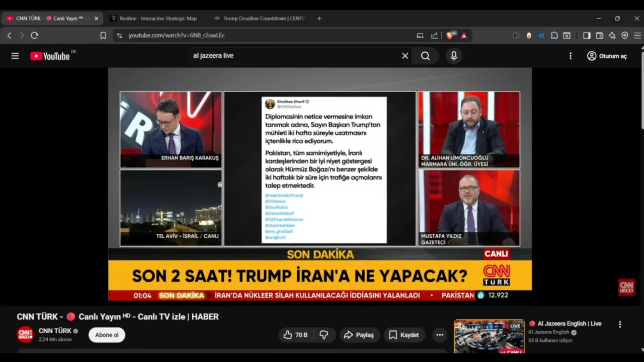Open the CNN TÜRK channel name link
The image size is (644, 362).
[x=55, y=331]
